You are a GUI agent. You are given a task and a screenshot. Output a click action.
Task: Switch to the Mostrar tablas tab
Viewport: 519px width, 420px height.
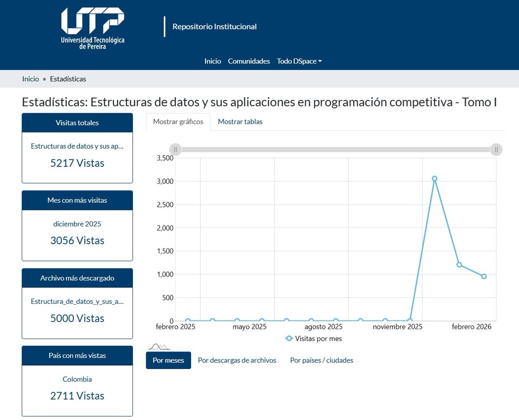point(240,121)
